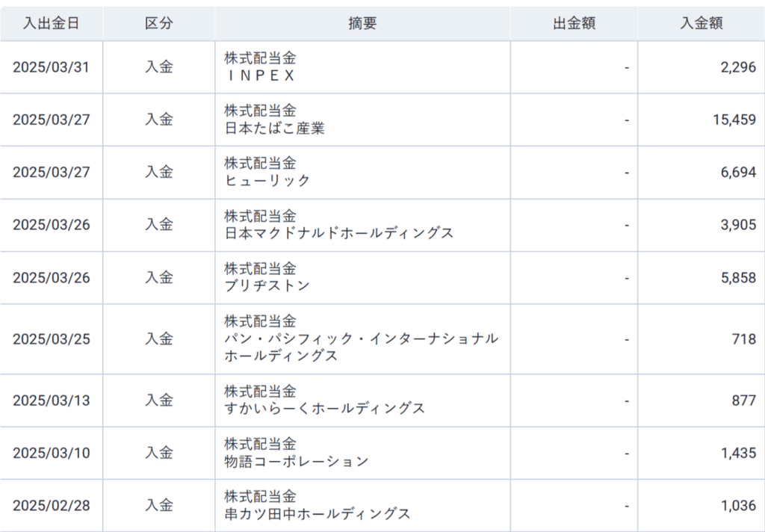
Task: Click the 入金額 column header
Action: coord(701,23)
